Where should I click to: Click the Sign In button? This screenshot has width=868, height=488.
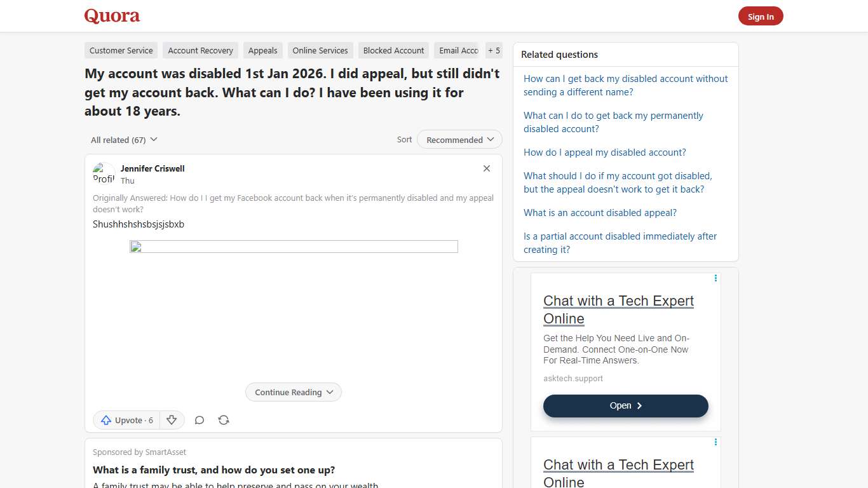click(761, 17)
